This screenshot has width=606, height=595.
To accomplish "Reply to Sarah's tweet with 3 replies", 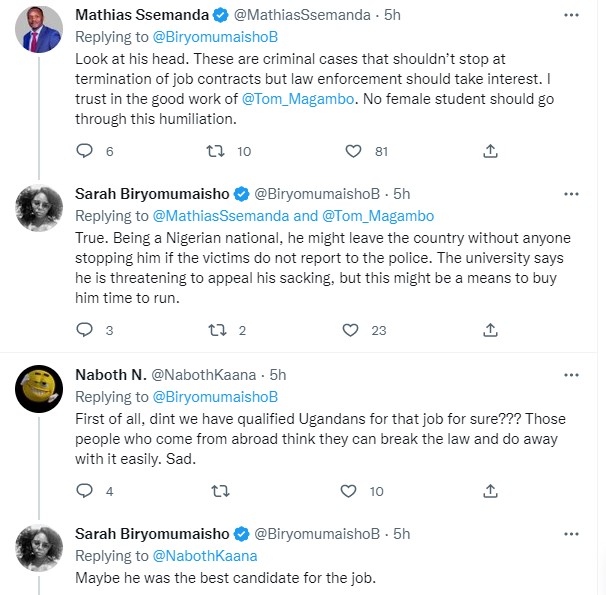I will point(85,330).
